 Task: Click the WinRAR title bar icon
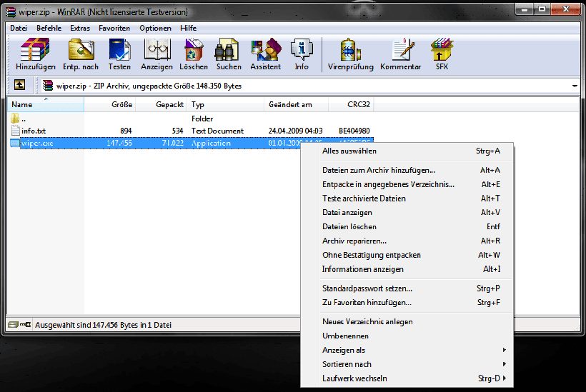pos(11,11)
